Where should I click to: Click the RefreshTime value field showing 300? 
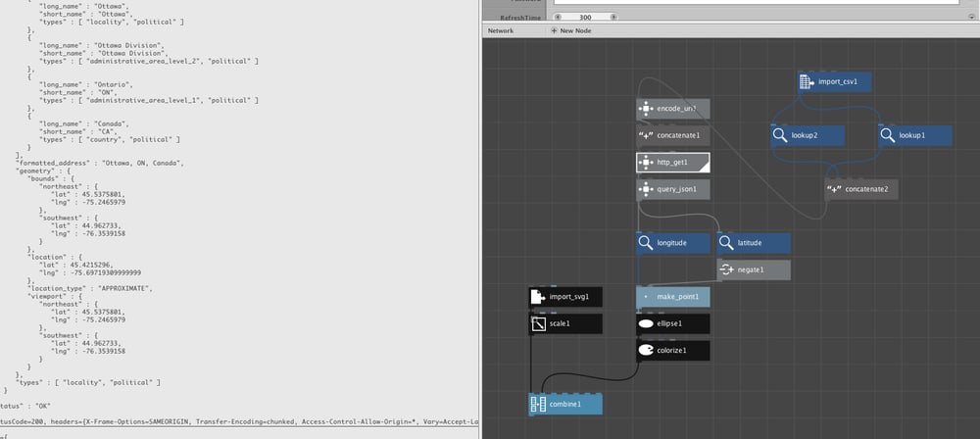tap(586, 18)
